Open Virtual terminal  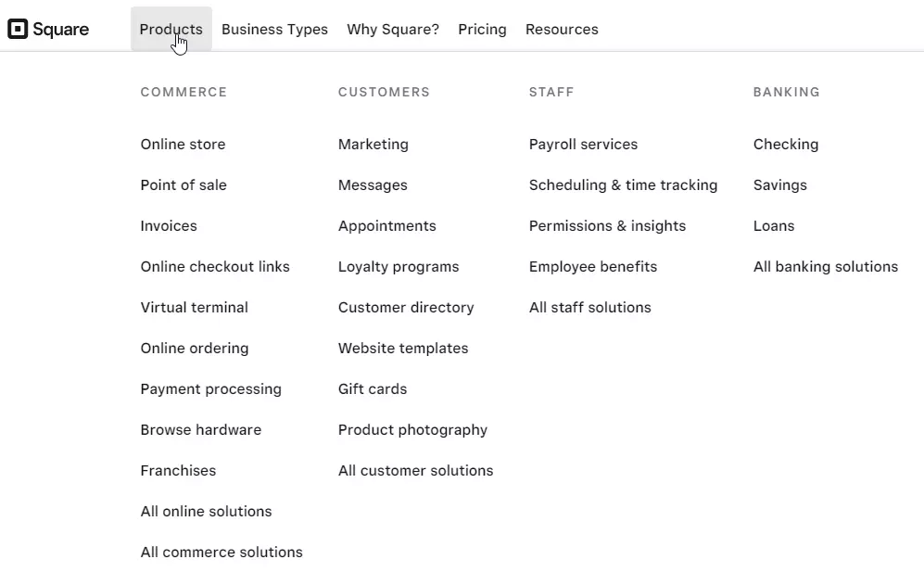194,307
